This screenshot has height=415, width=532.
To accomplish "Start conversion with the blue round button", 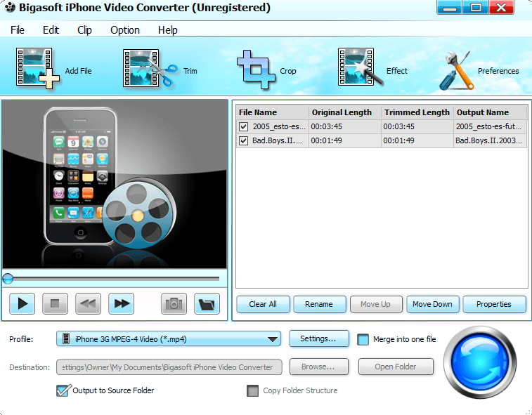I will tap(480, 362).
